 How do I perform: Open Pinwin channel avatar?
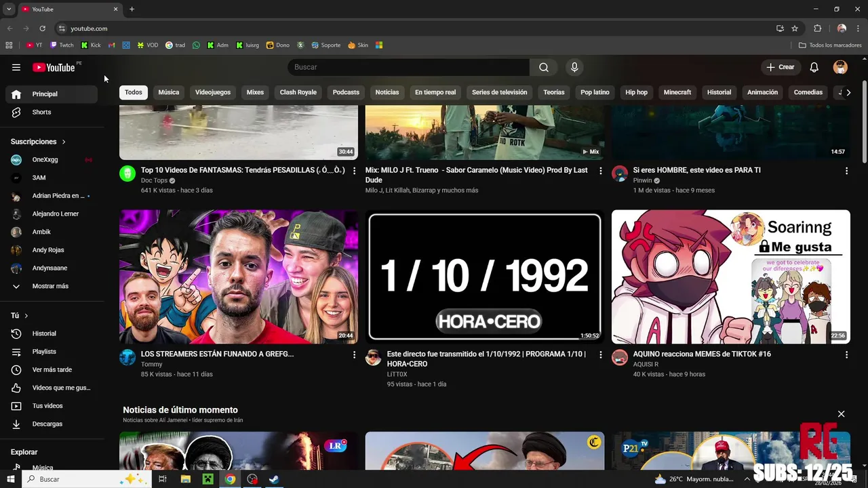point(620,174)
